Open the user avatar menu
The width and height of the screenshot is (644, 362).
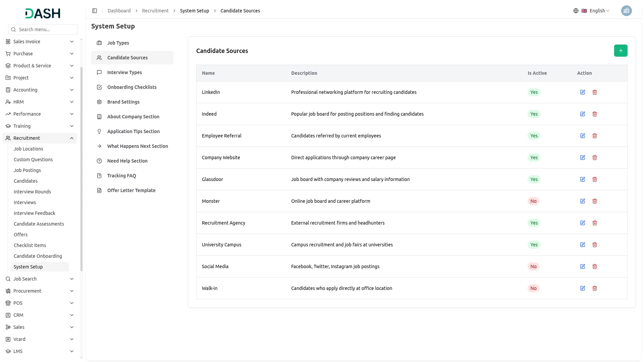click(x=626, y=11)
